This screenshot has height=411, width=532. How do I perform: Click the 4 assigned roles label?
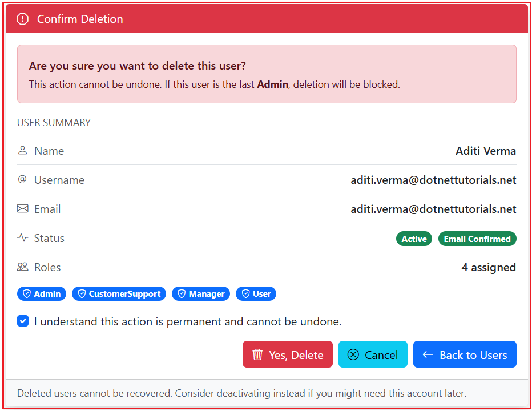pyautogui.click(x=489, y=267)
